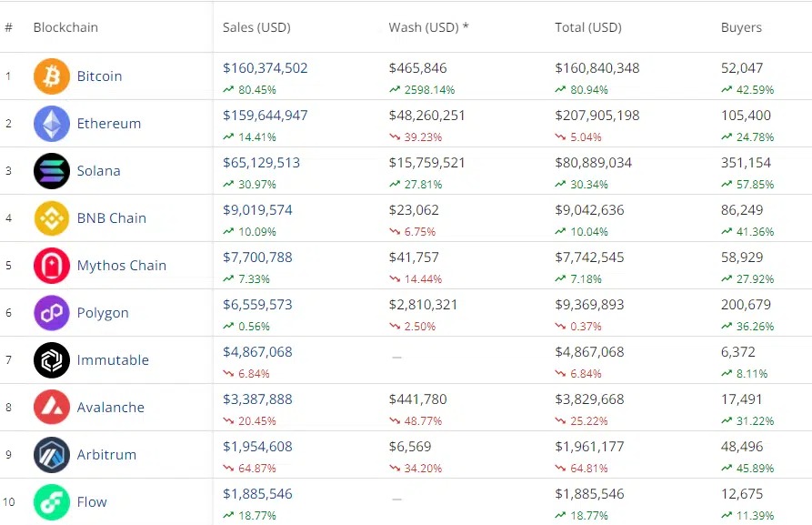Click the Bitcoin logo icon
The width and height of the screenshot is (812, 525).
pyautogui.click(x=51, y=76)
